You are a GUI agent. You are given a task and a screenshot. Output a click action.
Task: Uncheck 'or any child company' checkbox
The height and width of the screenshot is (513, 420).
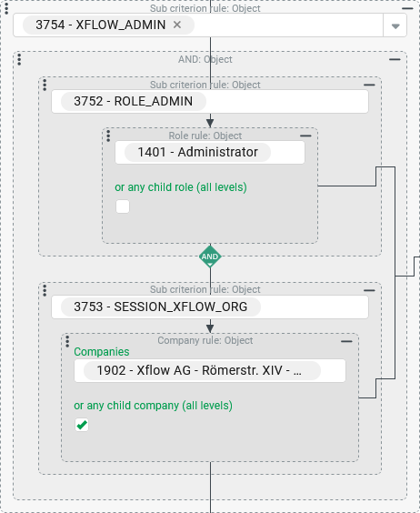pos(82,425)
